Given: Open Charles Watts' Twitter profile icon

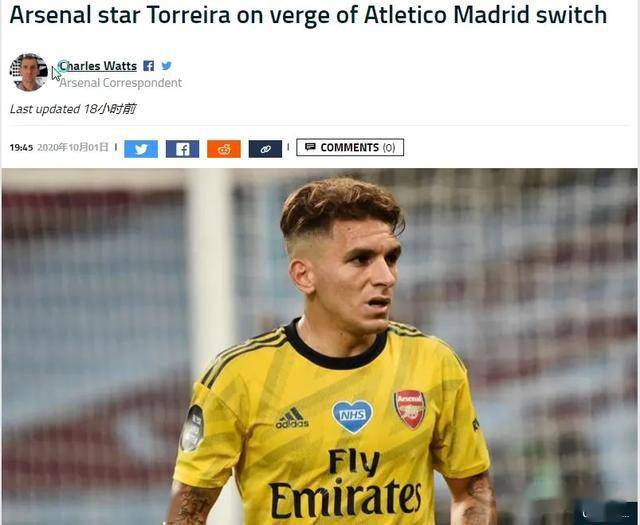Looking at the screenshot, I should tap(167, 66).
